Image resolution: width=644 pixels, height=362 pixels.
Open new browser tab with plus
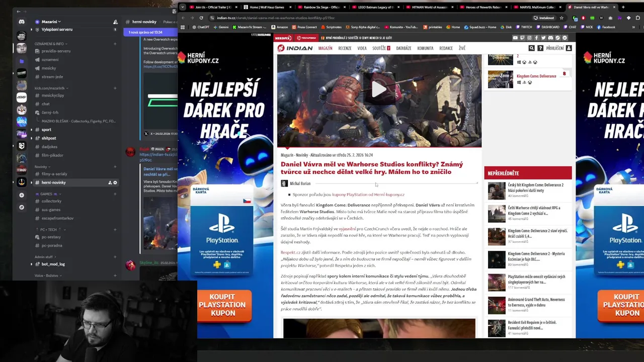623,7
